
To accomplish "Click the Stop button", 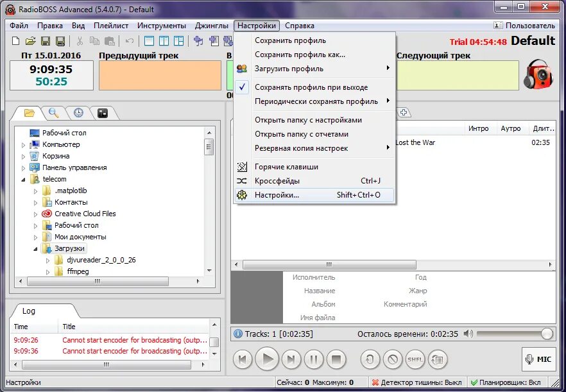I will pos(336,359).
